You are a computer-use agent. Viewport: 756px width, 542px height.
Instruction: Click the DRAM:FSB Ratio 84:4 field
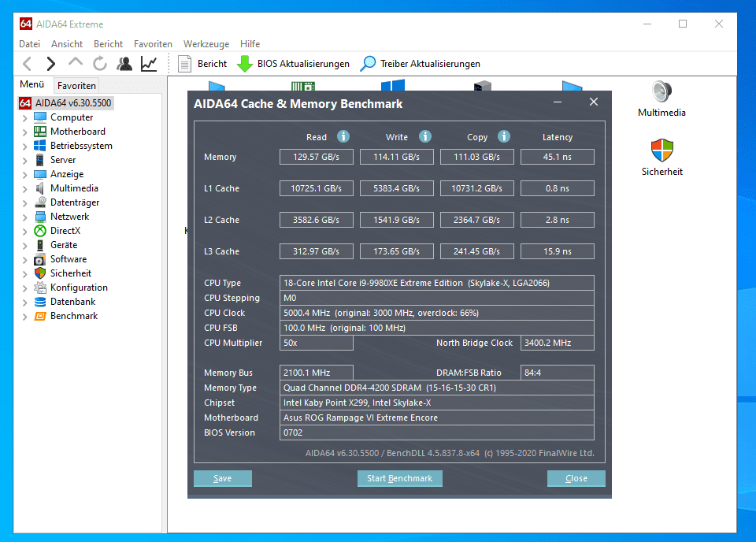coord(557,373)
